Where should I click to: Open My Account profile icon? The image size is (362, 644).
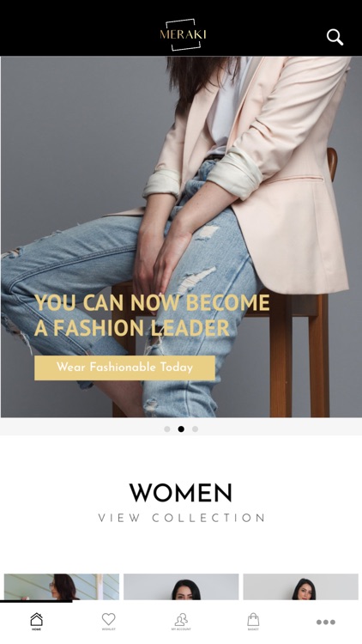[x=181, y=619]
